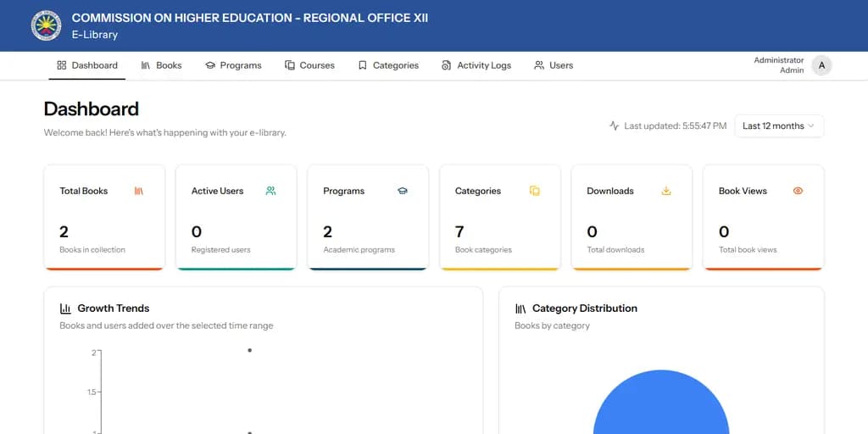868x434 pixels.
Task: Select the Downloads stat card
Action: (632, 217)
